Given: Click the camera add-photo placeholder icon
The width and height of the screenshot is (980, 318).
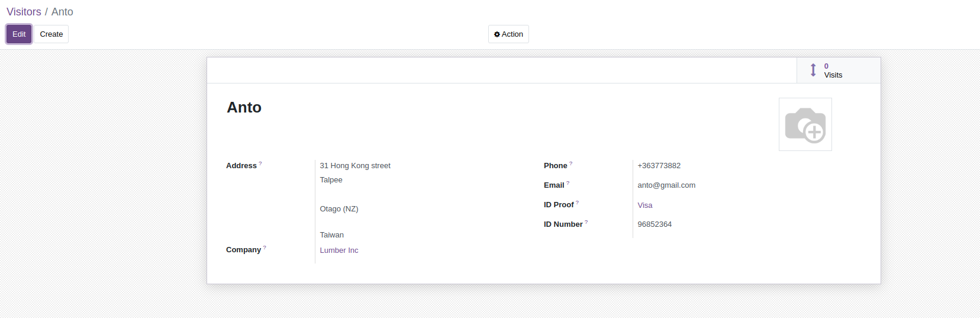Looking at the screenshot, I should [805, 124].
